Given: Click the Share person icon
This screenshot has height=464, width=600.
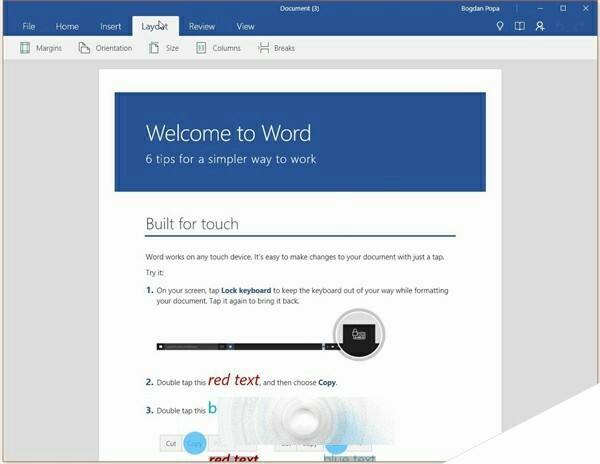Looking at the screenshot, I should tap(540, 26).
